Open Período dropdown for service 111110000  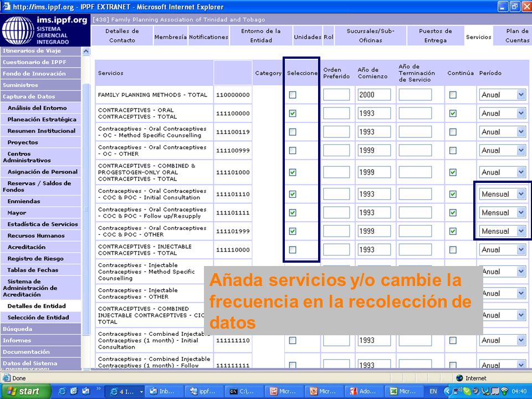point(503,250)
